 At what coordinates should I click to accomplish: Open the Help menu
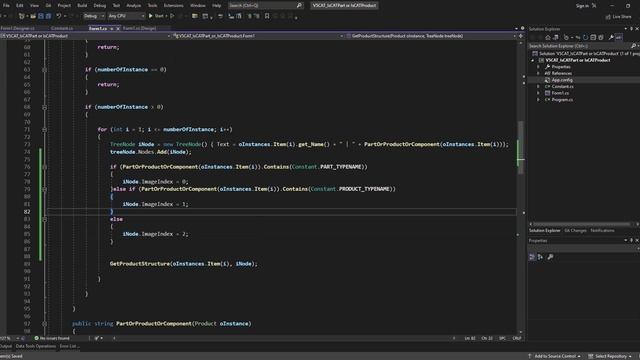216,6
